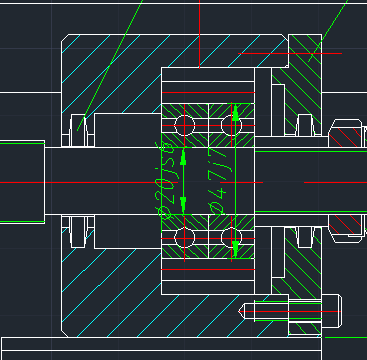Select the ø47J7 dimension text

tap(217, 182)
